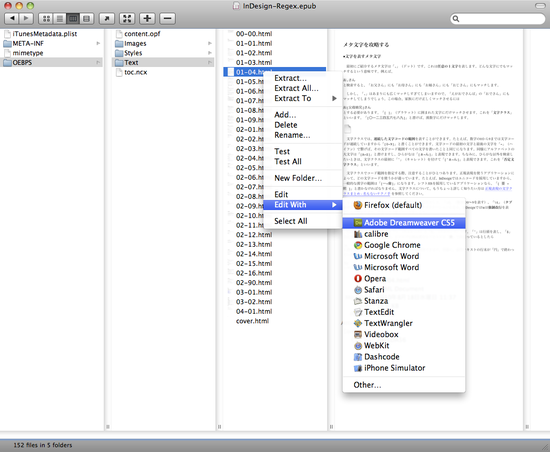
Task: Expand the Images folder arrow
Action: click(210, 43)
